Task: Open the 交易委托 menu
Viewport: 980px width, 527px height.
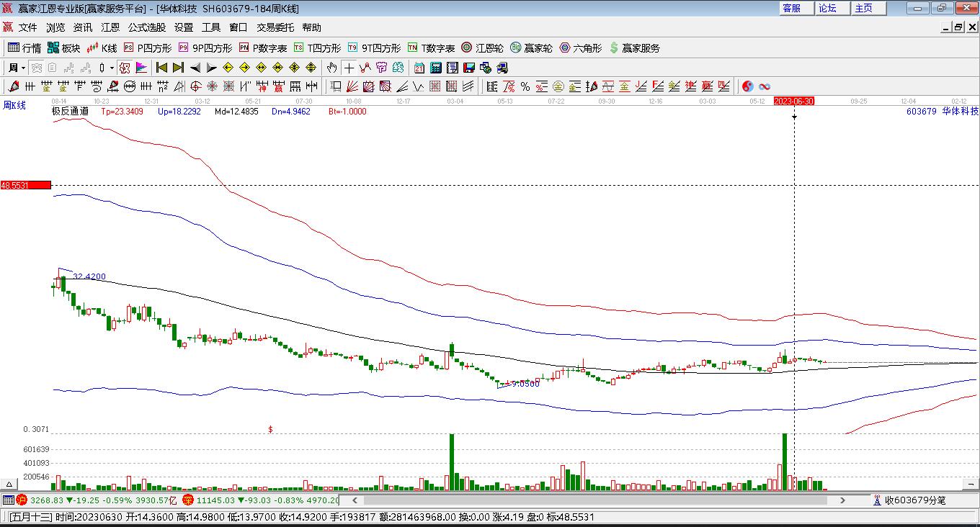Action: click(275, 27)
